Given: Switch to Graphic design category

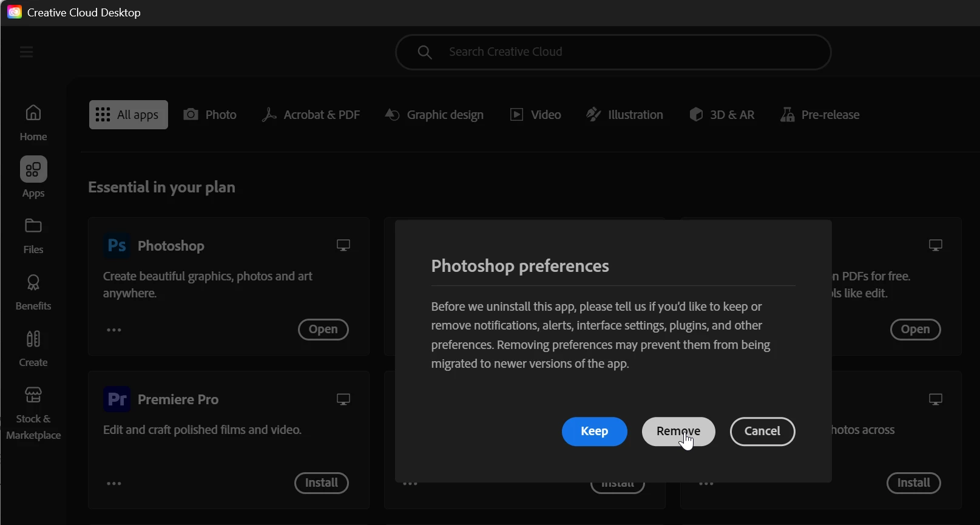Looking at the screenshot, I should [434, 115].
